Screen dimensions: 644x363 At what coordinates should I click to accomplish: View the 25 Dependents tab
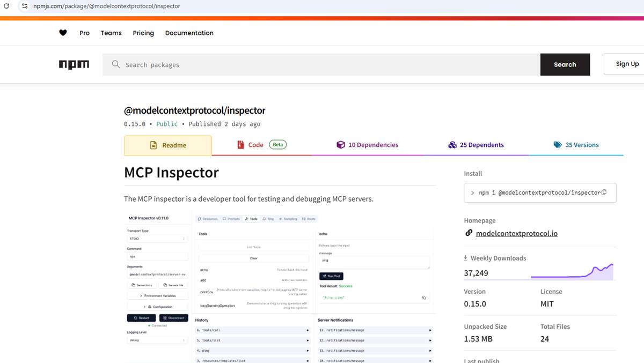pyautogui.click(x=475, y=145)
